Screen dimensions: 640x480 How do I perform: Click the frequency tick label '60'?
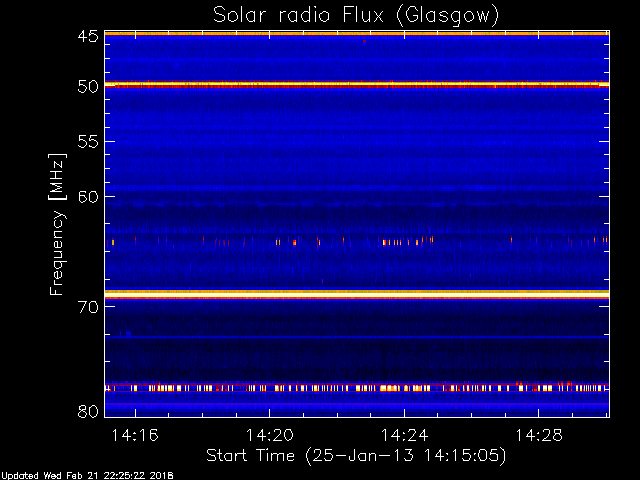click(88, 197)
